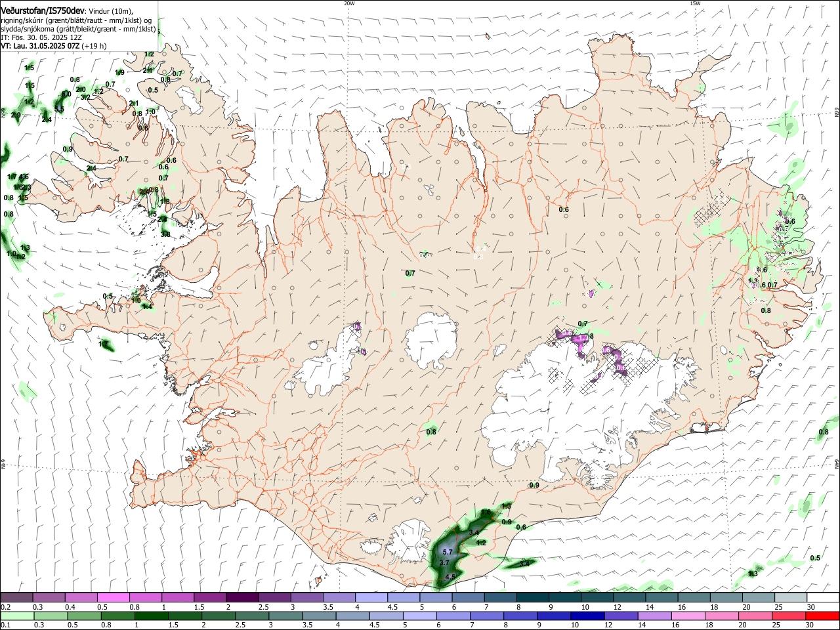Pick the crimson swatch between 25 and 30, lower row

(788, 616)
